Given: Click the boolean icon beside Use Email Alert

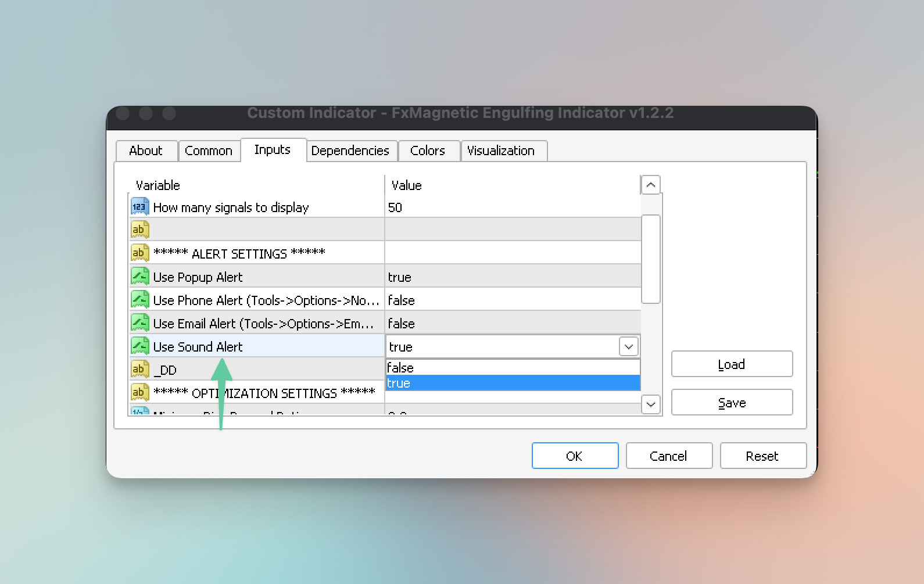Looking at the screenshot, I should (x=140, y=323).
